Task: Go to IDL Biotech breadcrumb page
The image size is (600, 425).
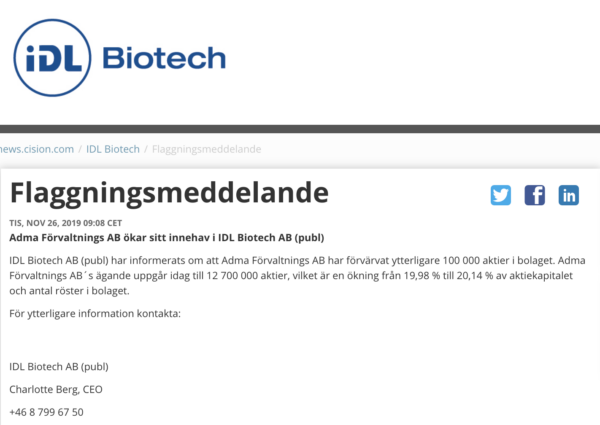Action: [x=112, y=149]
